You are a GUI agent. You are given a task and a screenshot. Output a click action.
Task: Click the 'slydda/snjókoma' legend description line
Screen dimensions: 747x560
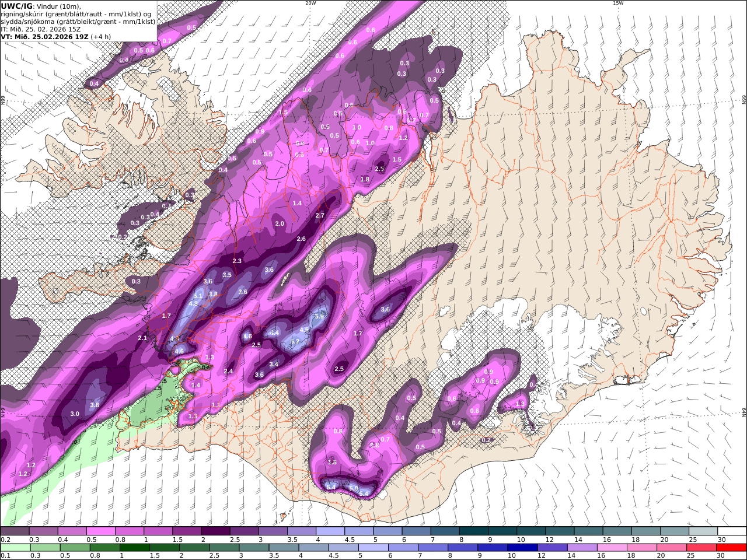point(78,21)
